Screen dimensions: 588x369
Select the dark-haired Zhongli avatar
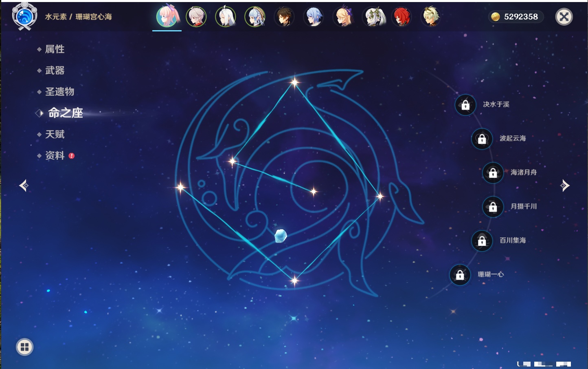pos(284,17)
